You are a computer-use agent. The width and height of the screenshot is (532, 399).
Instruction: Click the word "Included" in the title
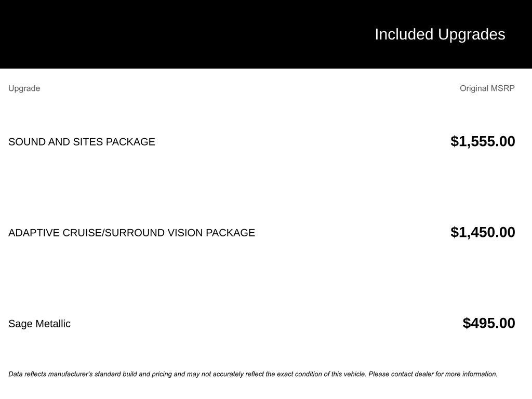tap(404, 34)
